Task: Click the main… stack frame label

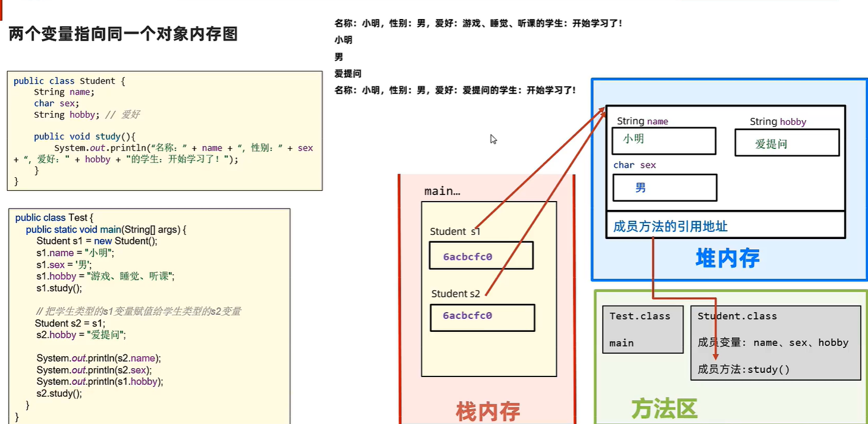Action: pos(442,191)
